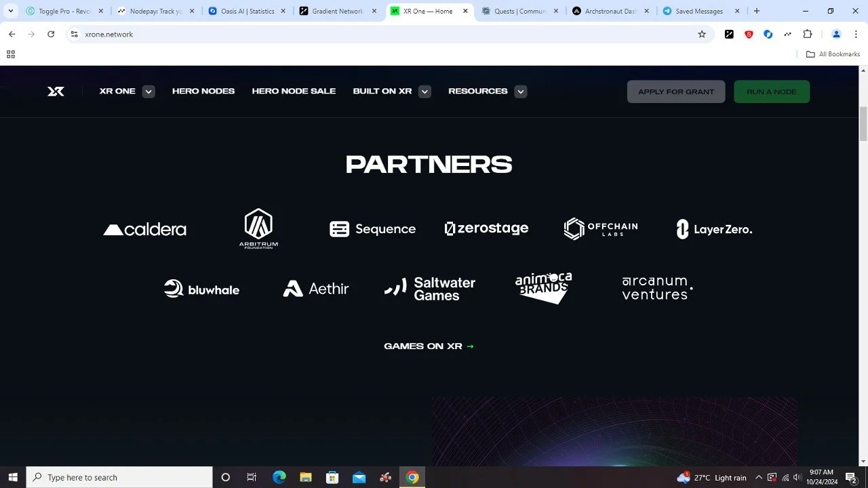Open the Nodepay extension icon

coord(787,34)
